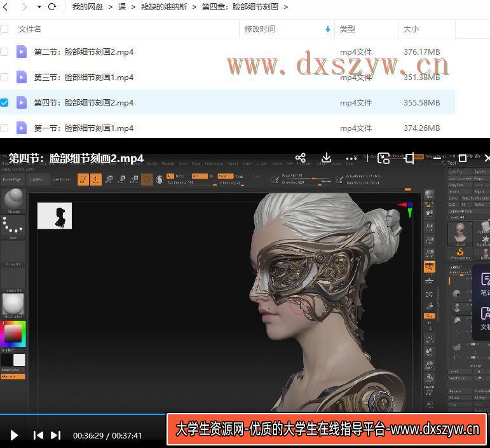Sort files by the 类型 column
The height and width of the screenshot is (448, 490).
click(x=347, y=29)
